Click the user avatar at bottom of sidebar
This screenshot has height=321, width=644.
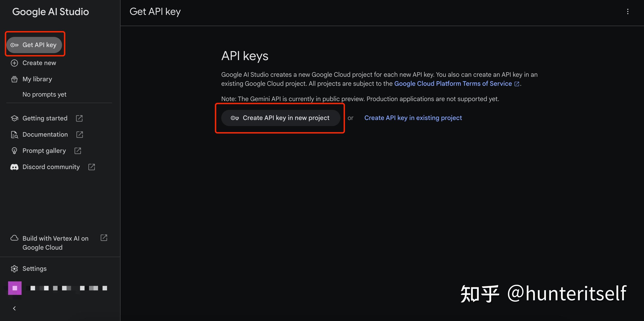pyautogui.click(x=15, y=288)
